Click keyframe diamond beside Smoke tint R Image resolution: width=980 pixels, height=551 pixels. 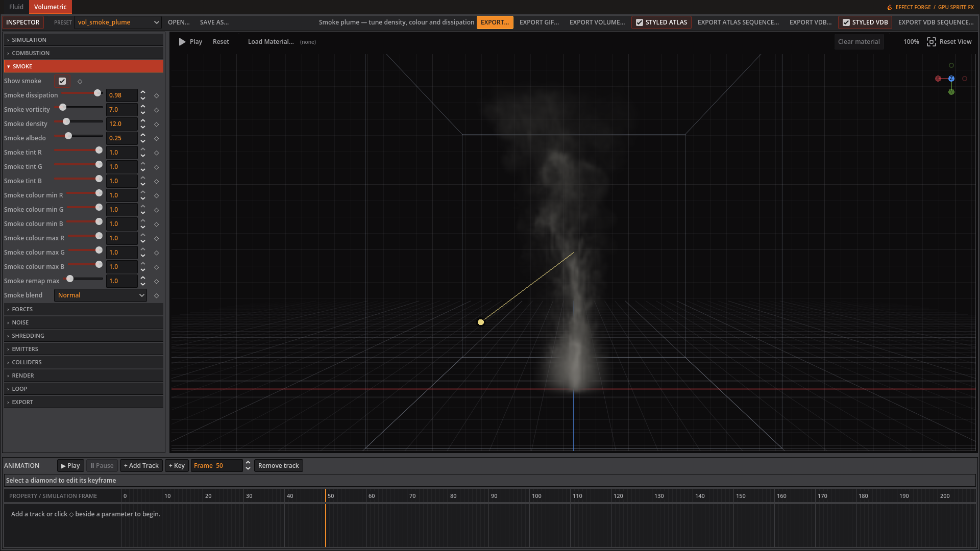(x=157, y=153)
